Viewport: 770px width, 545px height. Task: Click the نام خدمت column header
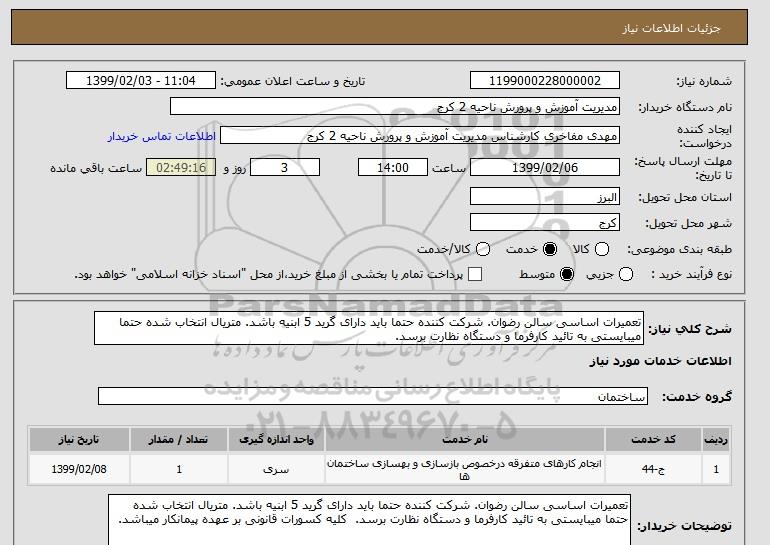pyautogui.click(x=465, y=439)
